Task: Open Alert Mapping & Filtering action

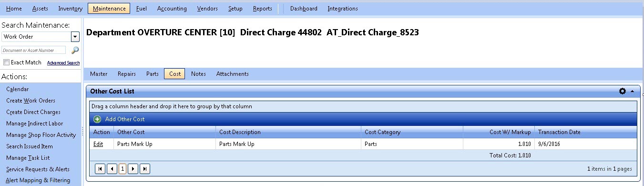Action: 38,180
